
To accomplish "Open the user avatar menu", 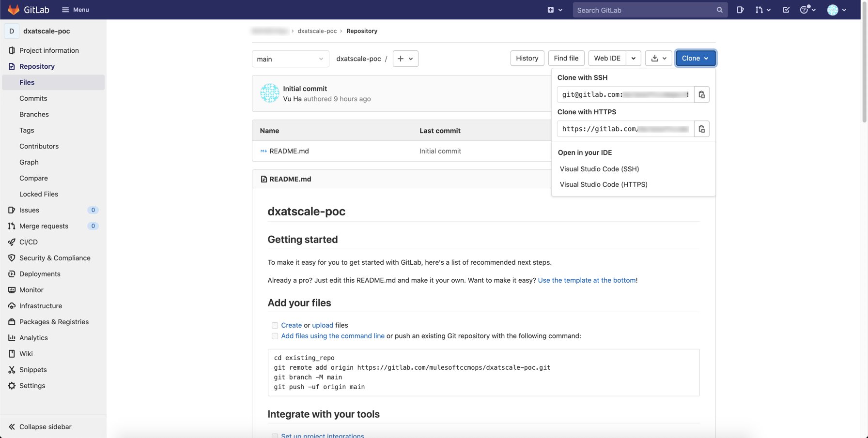I will (837, 10).
